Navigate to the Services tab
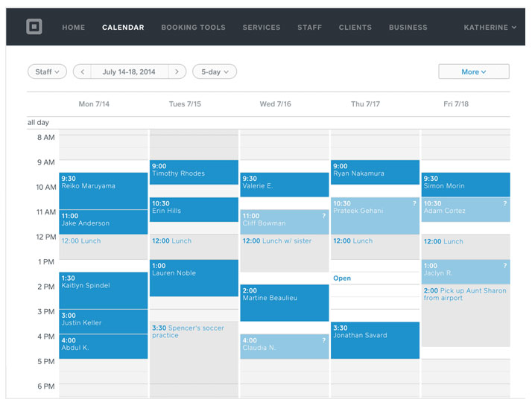Screen dimensions: 532x408 [262, 28]
